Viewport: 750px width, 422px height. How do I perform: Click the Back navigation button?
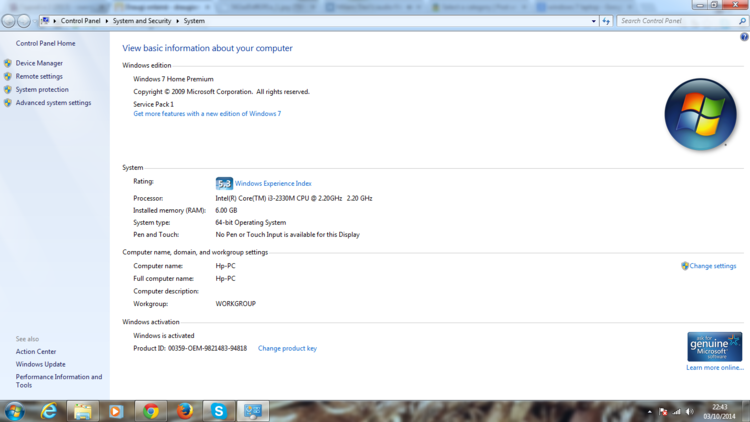(8, 21)
